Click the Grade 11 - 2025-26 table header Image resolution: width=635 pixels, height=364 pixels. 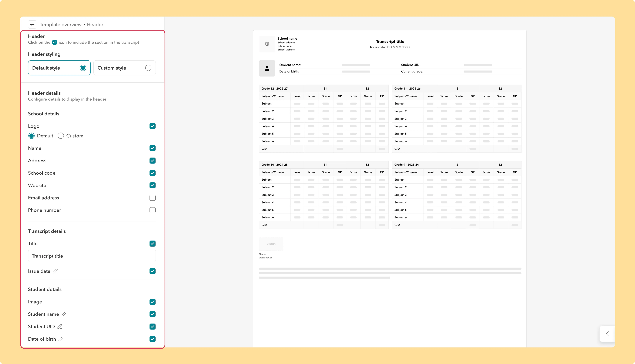[x=407, y=89]
